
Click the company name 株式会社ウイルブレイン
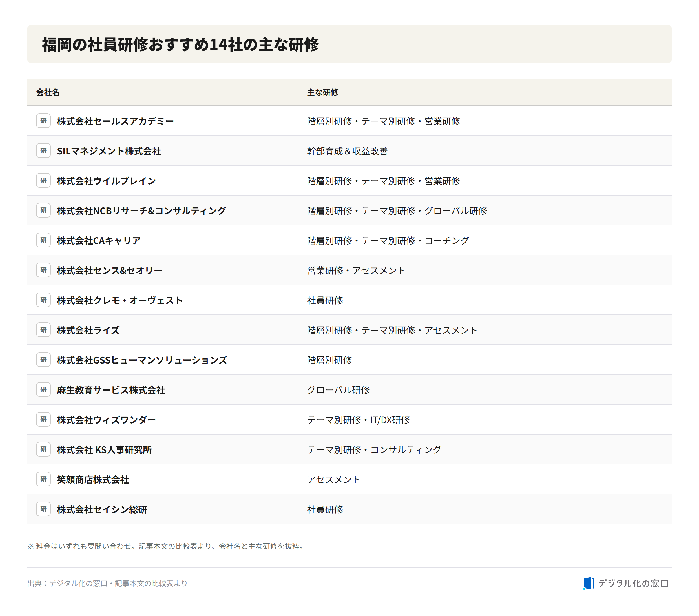[107, 181]
